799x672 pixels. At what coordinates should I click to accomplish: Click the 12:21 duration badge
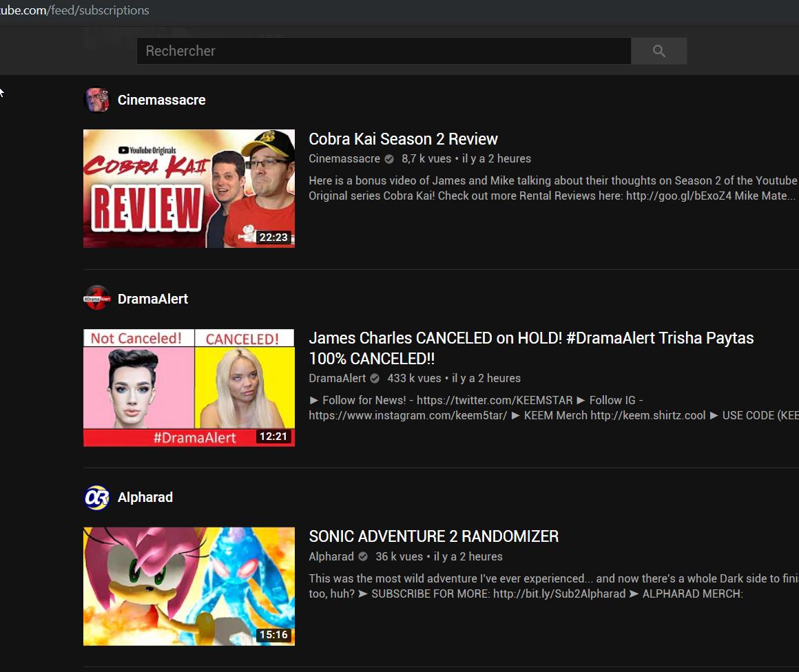click(x=273, y=437)
